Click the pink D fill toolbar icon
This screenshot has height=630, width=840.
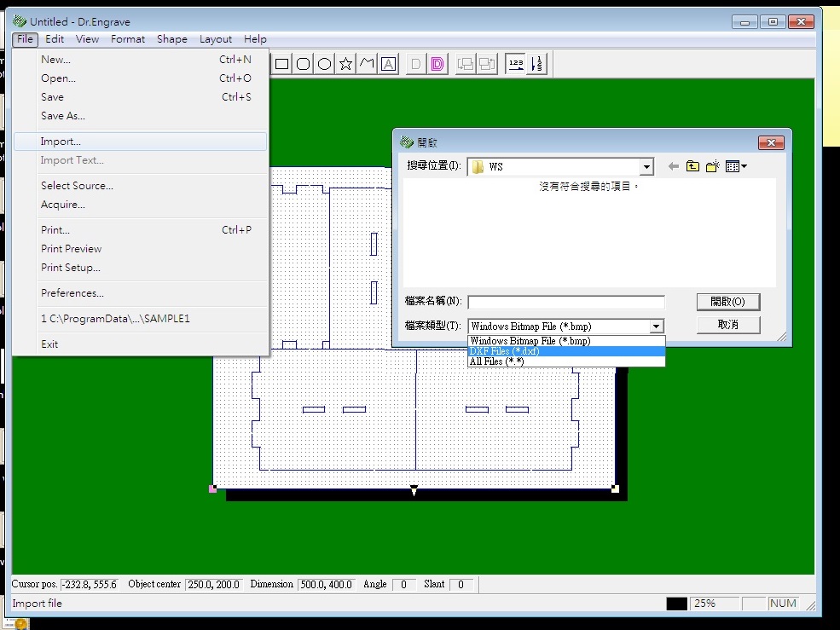point(437,64)
